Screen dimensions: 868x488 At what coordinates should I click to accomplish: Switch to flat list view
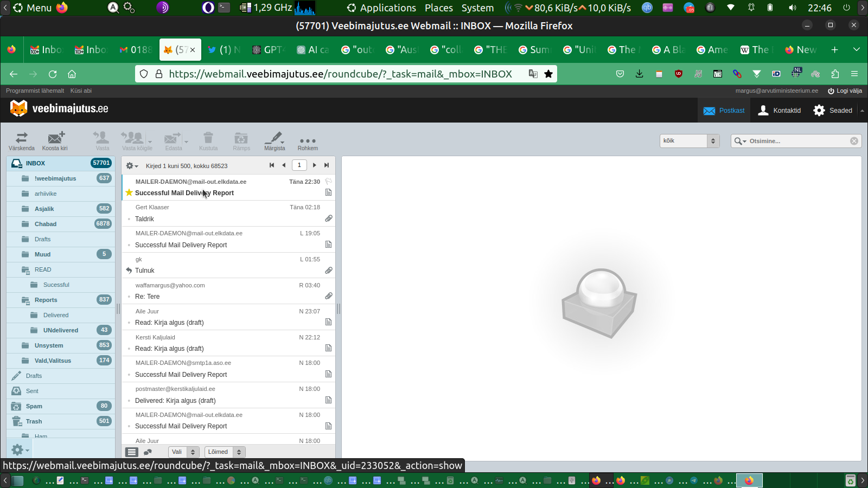pos(132,452)
